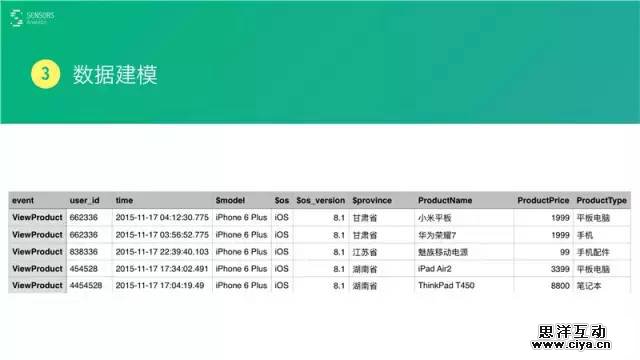
Task: Select the event column header
Action: click(23, 200)
